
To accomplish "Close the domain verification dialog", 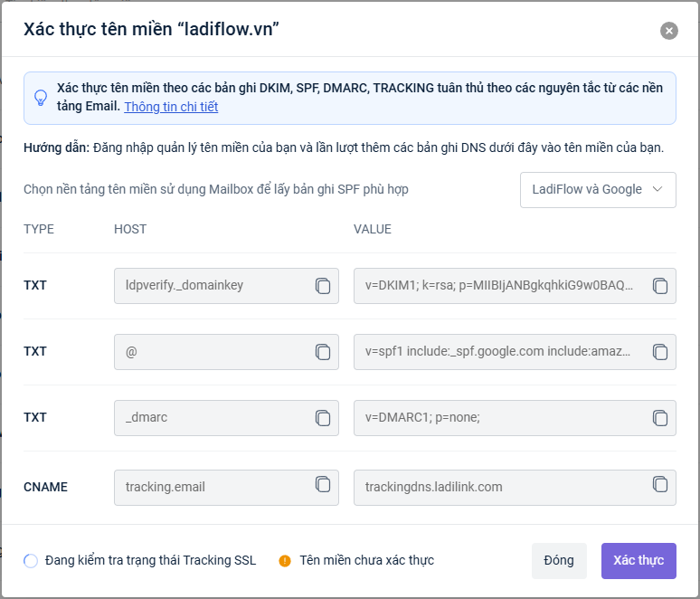I will [669, 31].
